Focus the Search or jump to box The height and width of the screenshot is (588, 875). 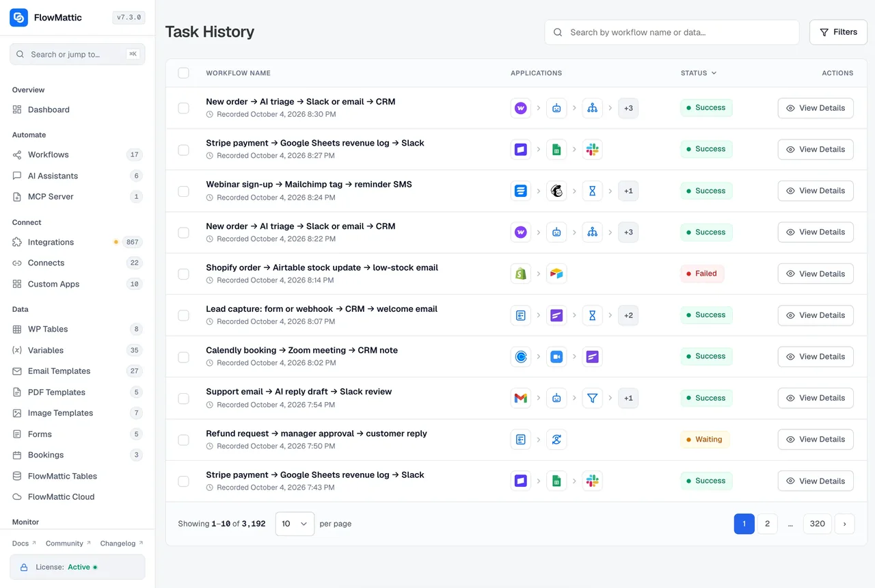click(77, 55)
